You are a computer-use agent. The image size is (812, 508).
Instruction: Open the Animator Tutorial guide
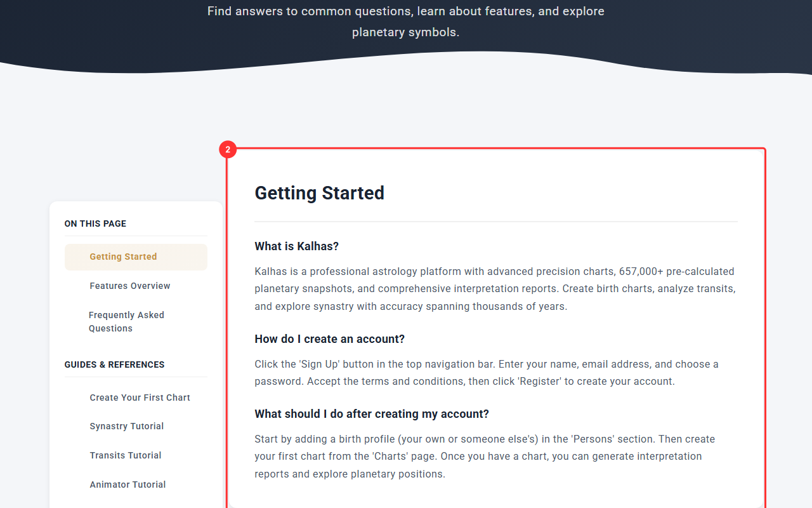click(x=128, y=485)
